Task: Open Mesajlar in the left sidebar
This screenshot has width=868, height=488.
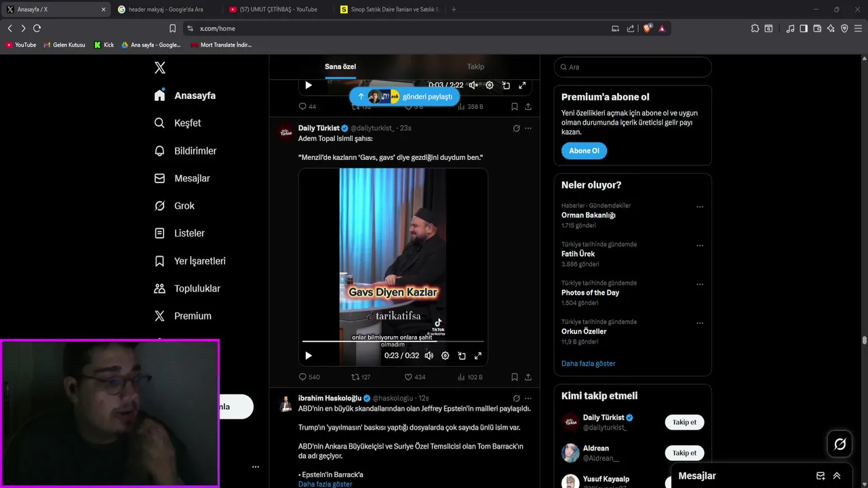Action: (x=182, y=178)
